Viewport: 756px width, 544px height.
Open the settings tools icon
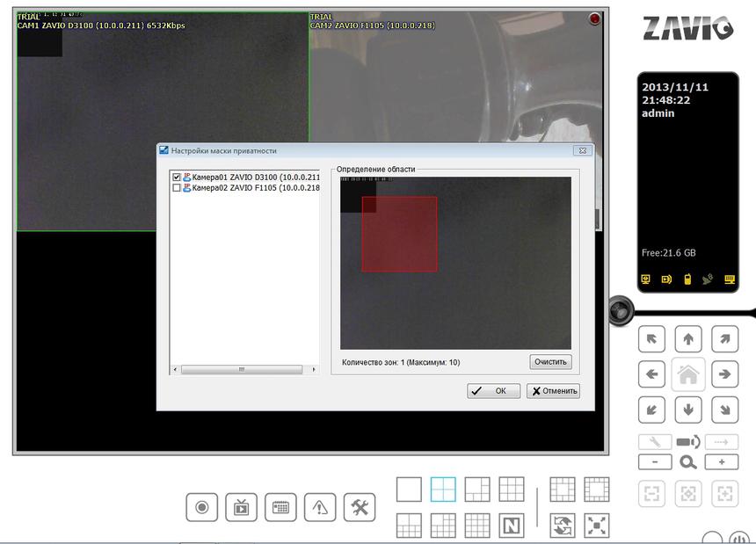click(360, 507)
